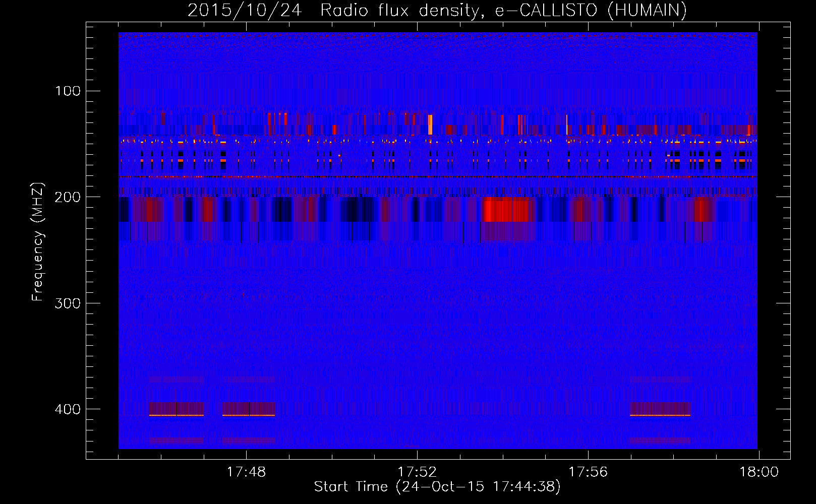Click the 'Frequency (MHZ)' axis label
Image resolution: width=816 pixels, height=504 pixels.
[38, 242]
